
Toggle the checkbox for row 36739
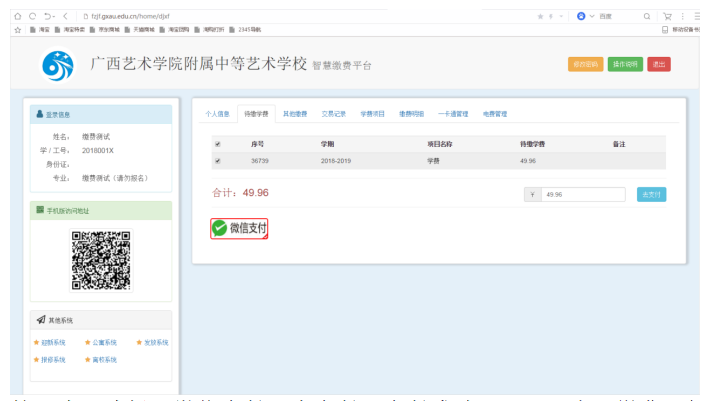click(218, 161)
